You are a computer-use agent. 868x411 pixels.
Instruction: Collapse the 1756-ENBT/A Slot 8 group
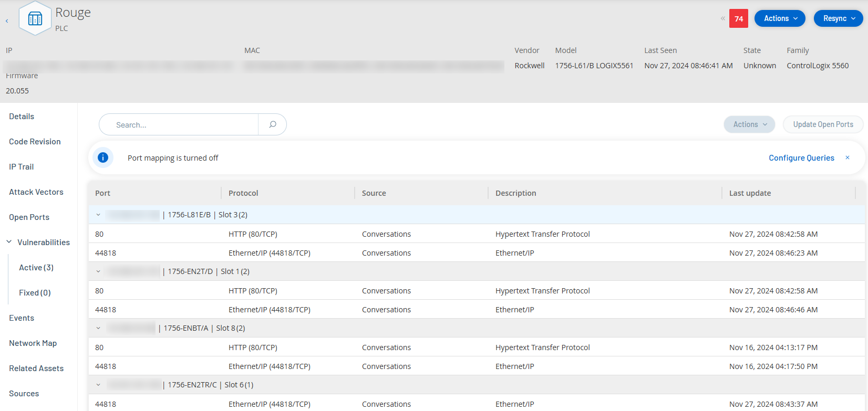coord(98,328)
